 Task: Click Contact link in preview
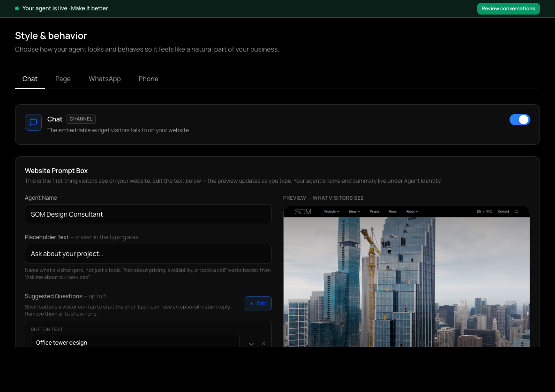tap(503, 211)
